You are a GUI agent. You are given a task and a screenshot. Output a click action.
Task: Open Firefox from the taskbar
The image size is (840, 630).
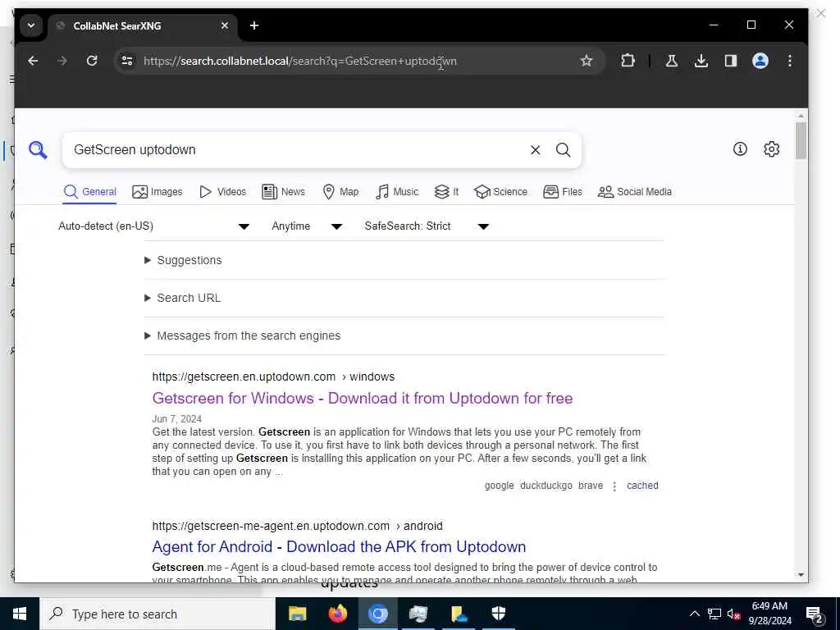pos(337,614)
